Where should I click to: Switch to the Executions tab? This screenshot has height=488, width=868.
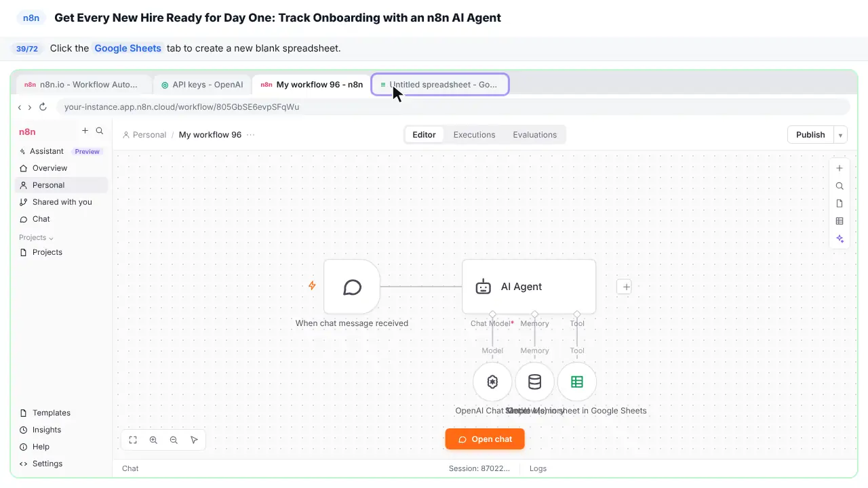pos(474,135)
